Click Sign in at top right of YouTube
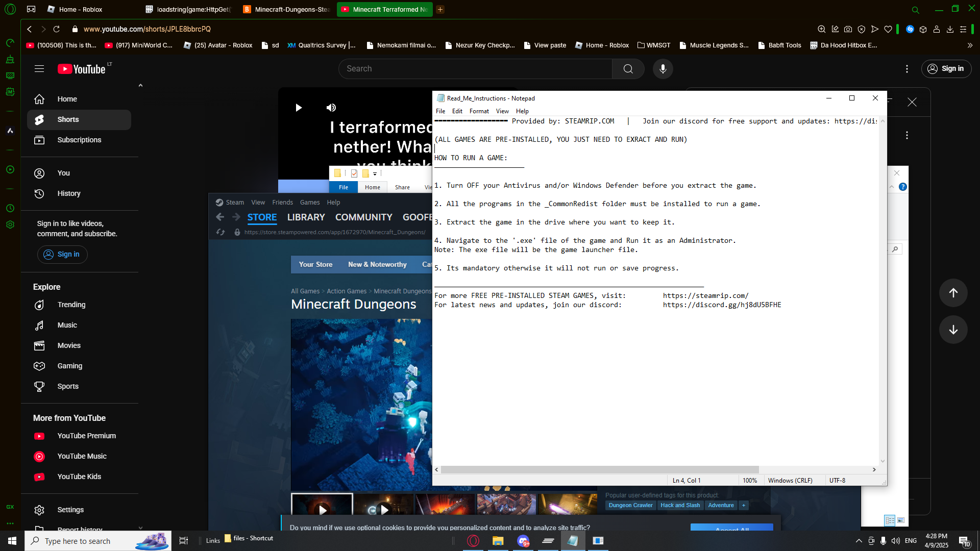Screen dimensions: 980x551 946,69
